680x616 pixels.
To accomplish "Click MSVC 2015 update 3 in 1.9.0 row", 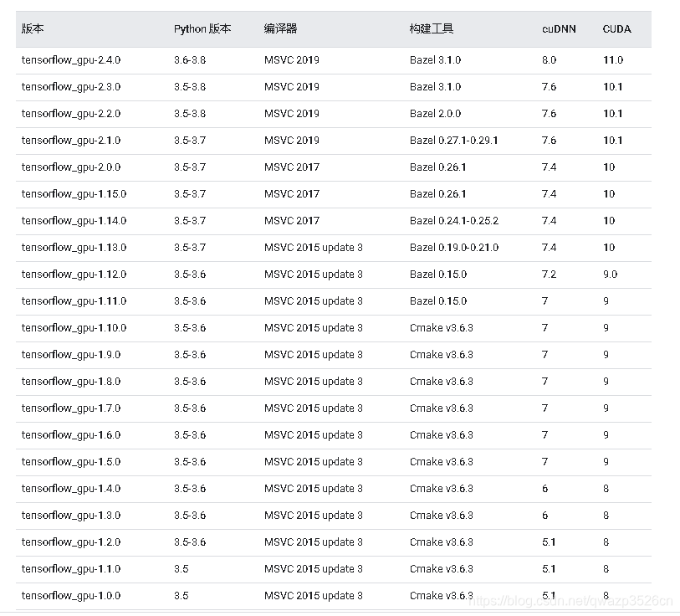I will (x=314, y=355).
